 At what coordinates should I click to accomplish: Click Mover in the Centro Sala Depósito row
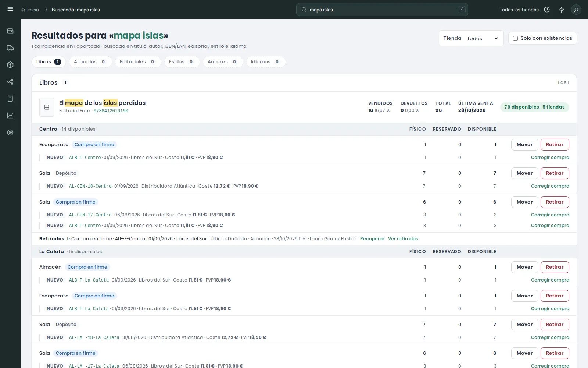coord(524,173)
